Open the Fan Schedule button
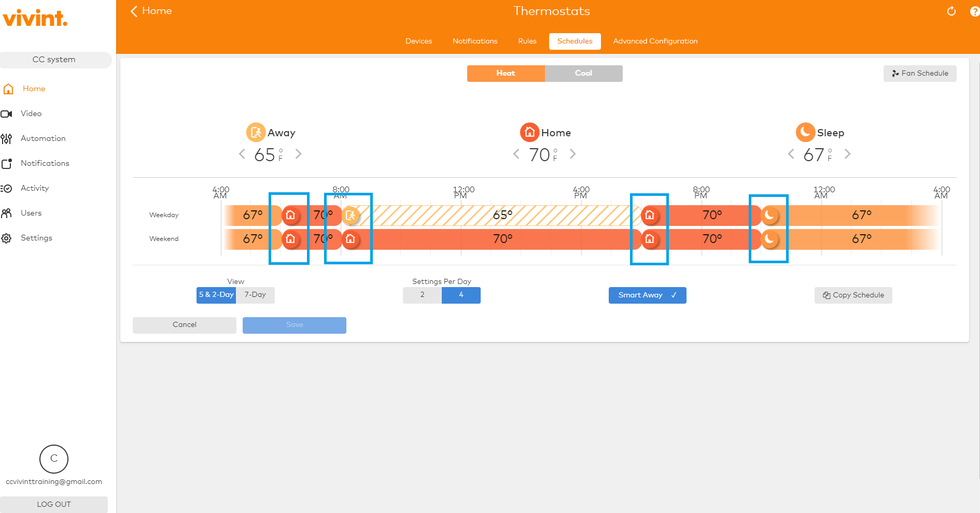This screenshot has height=513, width=980. pyautogui.click(x=919, y=74)
